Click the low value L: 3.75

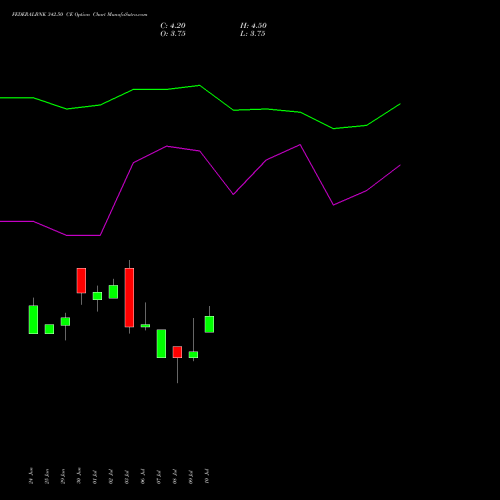tap(253, 34)
